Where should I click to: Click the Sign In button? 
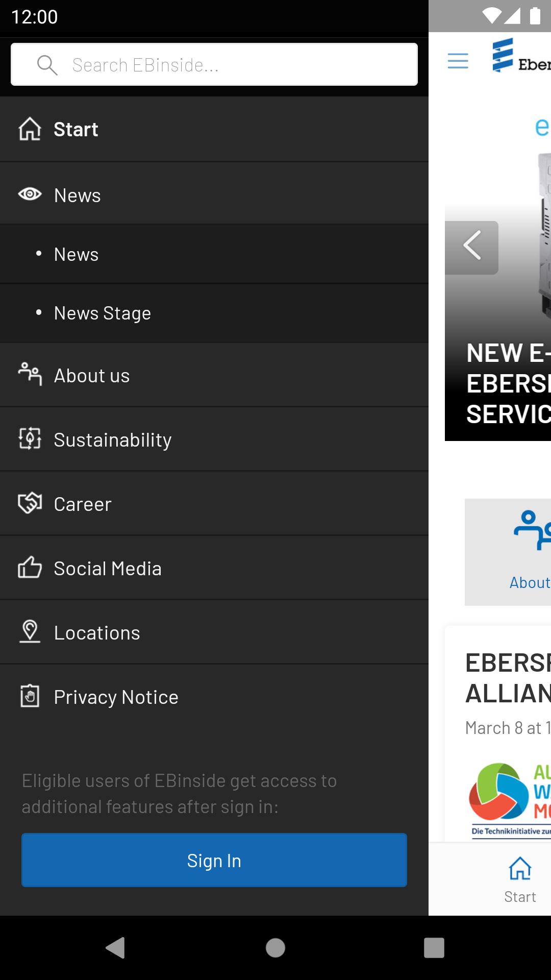click(214, 860)
